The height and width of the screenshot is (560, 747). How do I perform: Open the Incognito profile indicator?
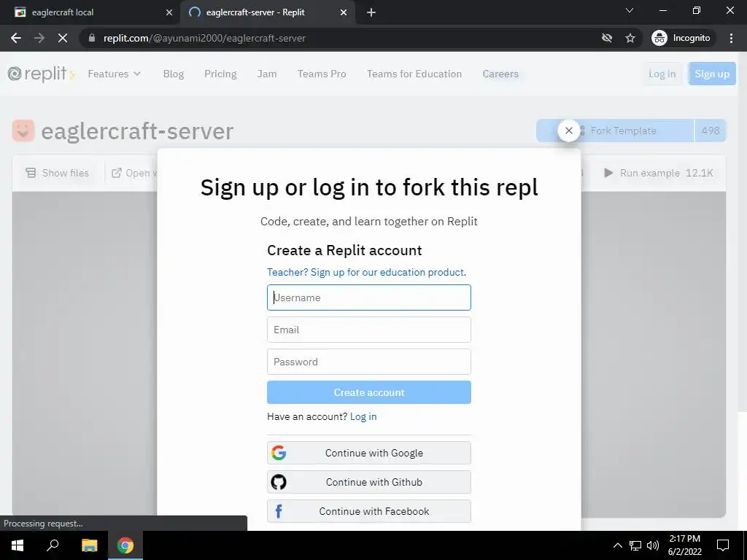tap(681, 38)
